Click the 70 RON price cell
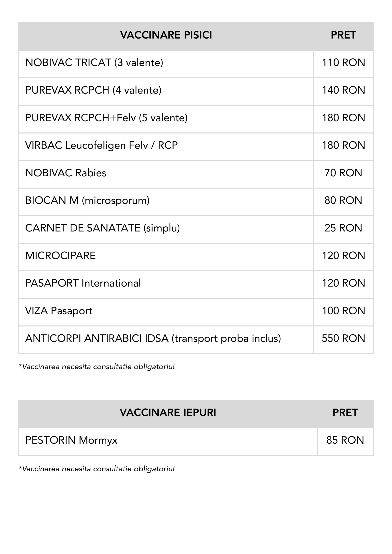392x554 pixels. click(343, 173)
